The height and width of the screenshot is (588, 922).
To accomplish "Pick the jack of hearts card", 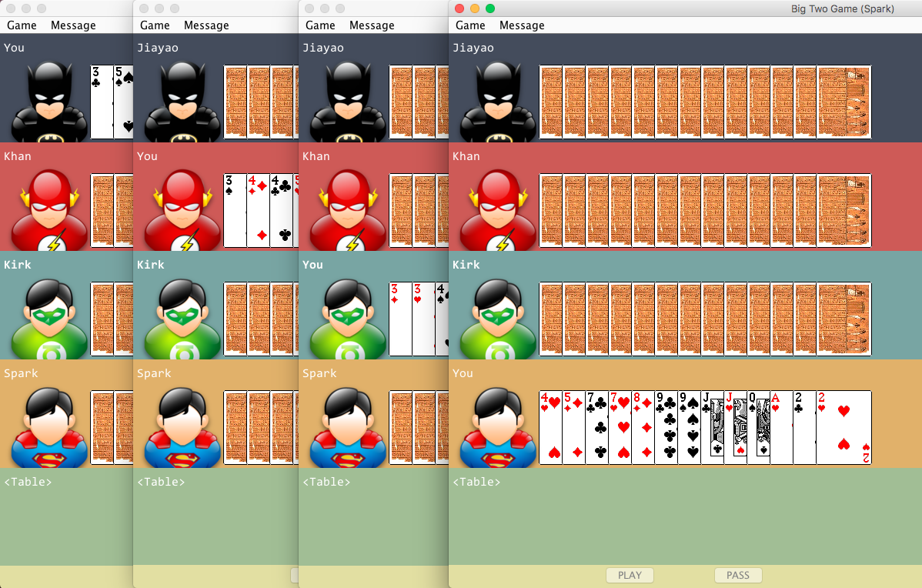I will pos(736,427).
